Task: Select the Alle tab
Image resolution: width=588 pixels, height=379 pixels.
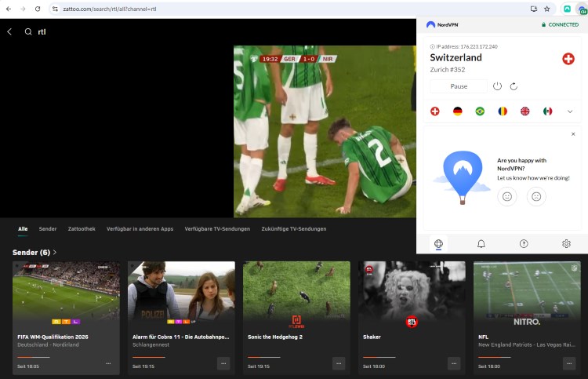Action: coord(23,229)
